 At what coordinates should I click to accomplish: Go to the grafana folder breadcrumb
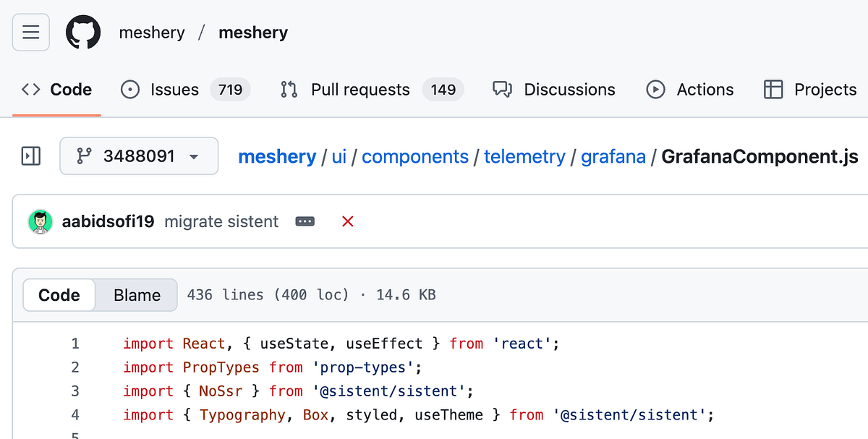613,156
